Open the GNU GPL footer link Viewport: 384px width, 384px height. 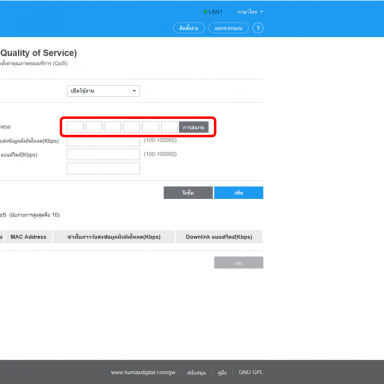point(251,372)
